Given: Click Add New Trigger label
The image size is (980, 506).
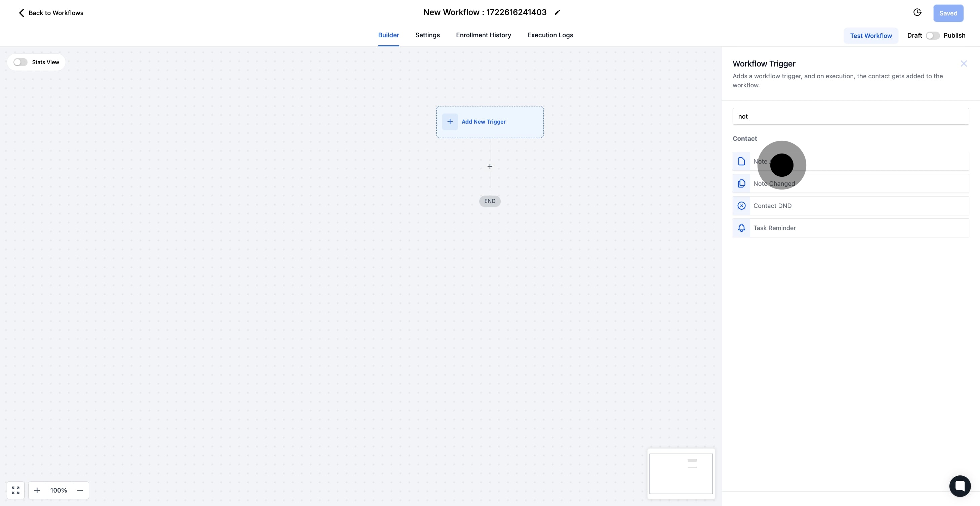Looking at the screenshot, I should click(484, 122).
